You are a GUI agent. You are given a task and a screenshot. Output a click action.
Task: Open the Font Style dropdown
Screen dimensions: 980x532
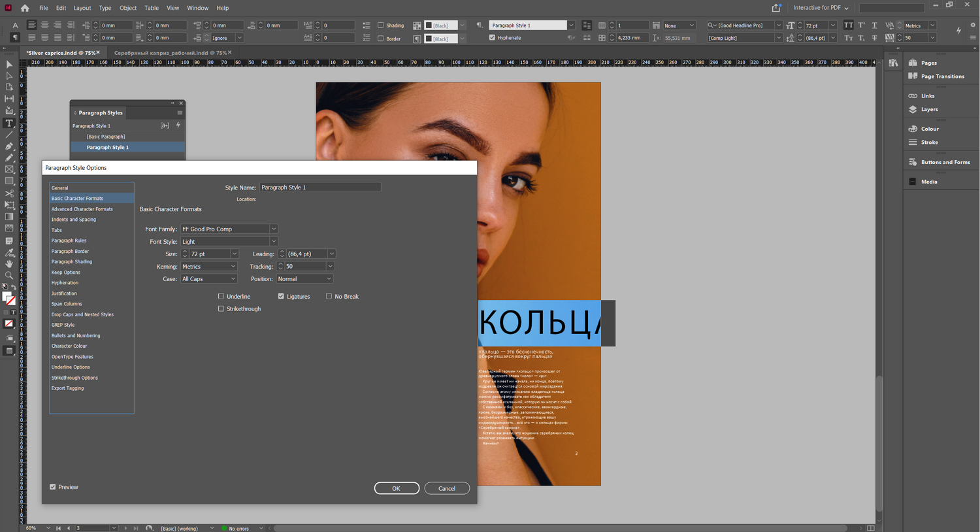tap(274, 242)
